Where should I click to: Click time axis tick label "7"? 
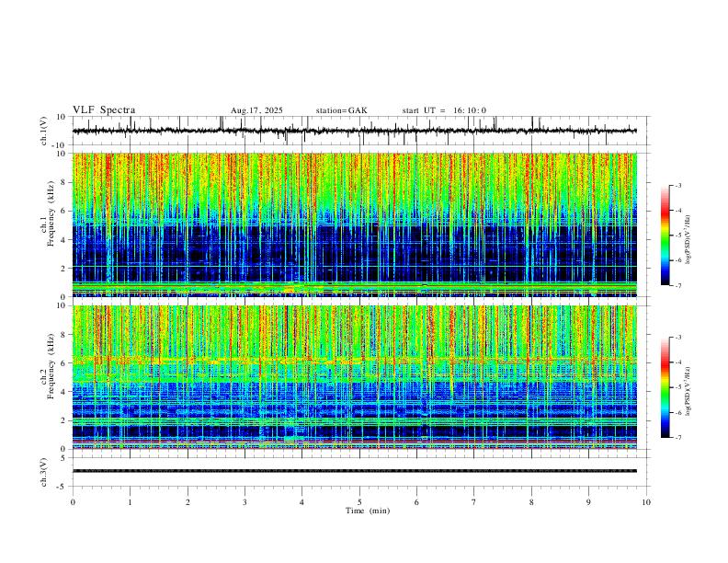[474, 502]
